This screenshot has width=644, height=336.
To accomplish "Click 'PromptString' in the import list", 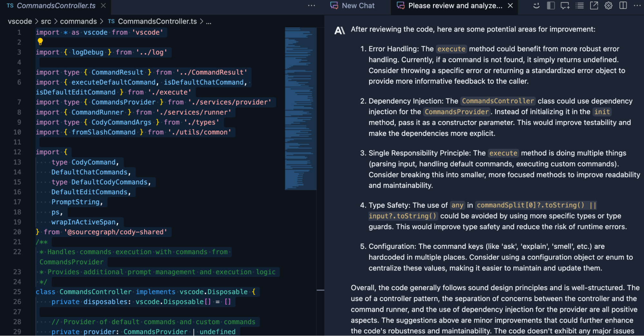I will pos(75,202).
